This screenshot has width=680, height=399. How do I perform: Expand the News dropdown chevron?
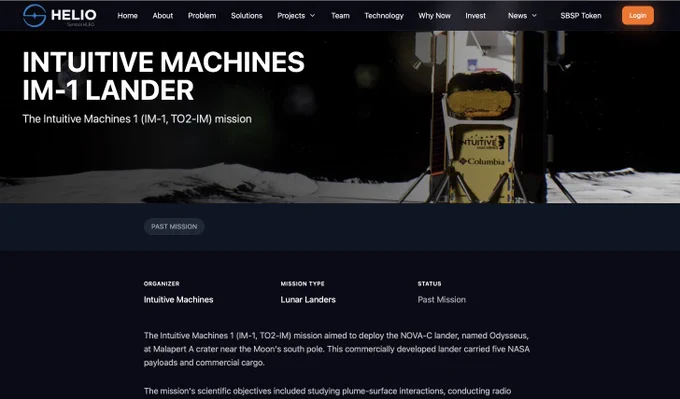coord(534,16)
